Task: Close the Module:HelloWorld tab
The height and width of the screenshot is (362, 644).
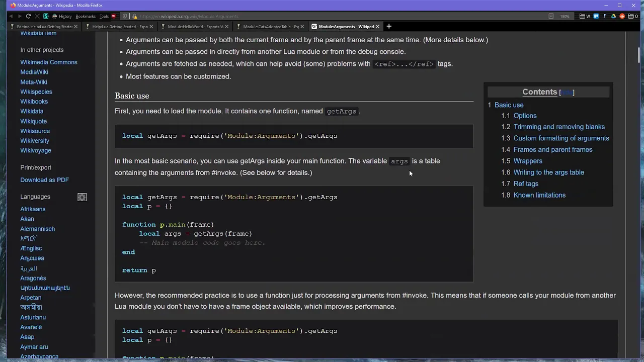Action: click(x=226, y=26)
